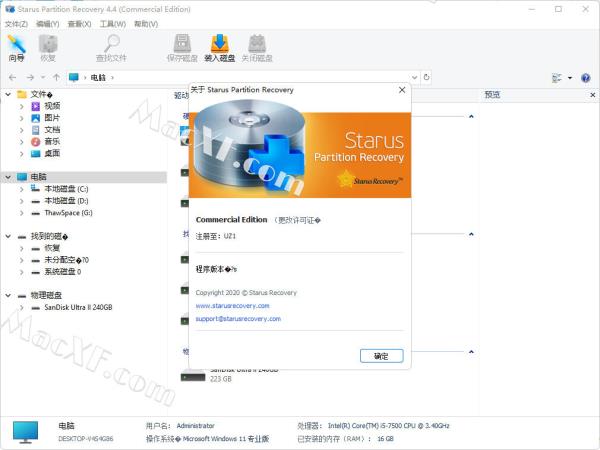The height and width of the screenshot is (450, 600).
Task: Select 图片 in the folder tree
Action: [x=52, y=118]
